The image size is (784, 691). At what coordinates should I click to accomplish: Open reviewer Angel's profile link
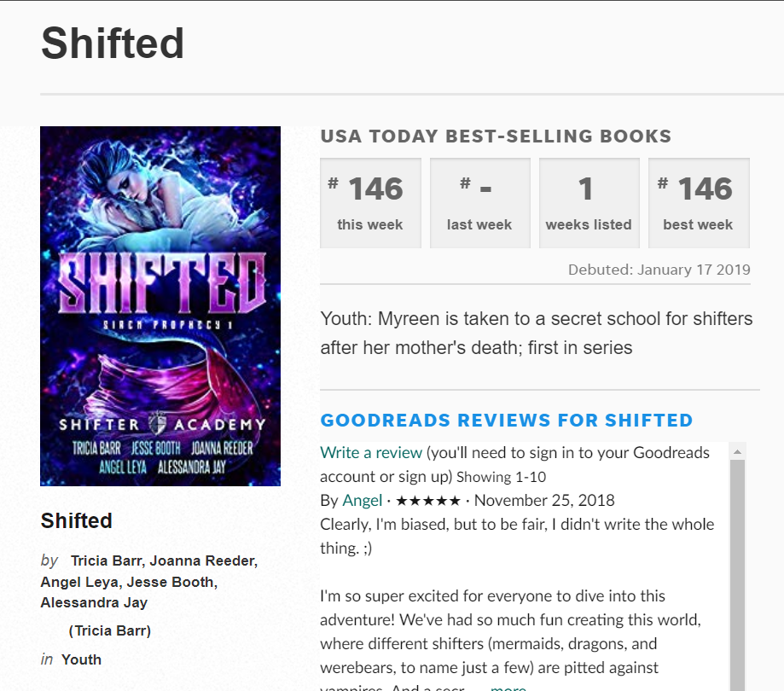point(363,501)
